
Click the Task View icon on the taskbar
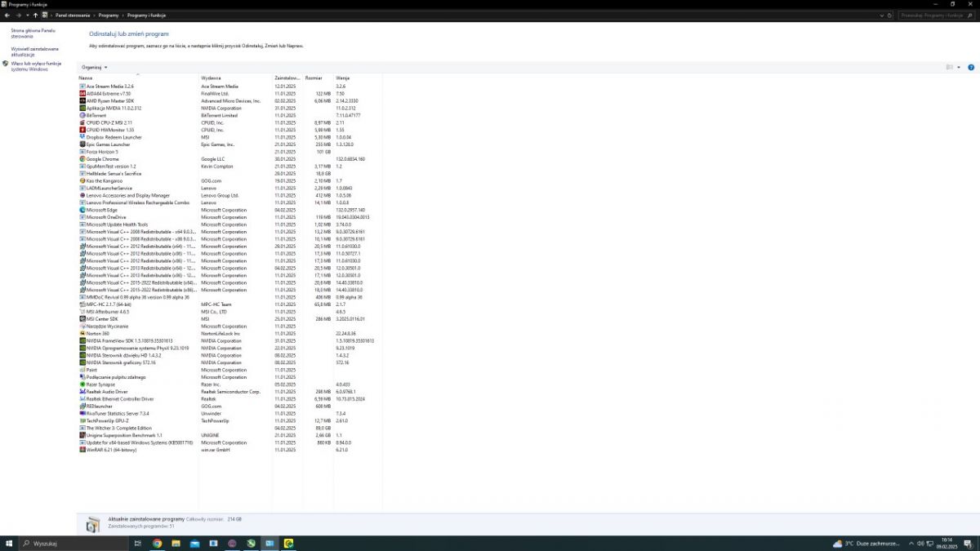click(136, 543)
